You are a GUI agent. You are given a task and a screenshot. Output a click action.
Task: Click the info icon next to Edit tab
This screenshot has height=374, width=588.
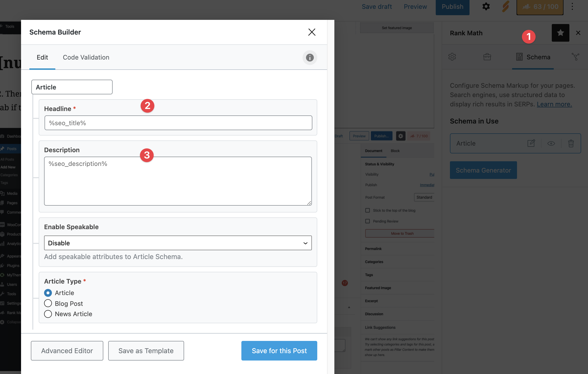[x=310, y=57]
